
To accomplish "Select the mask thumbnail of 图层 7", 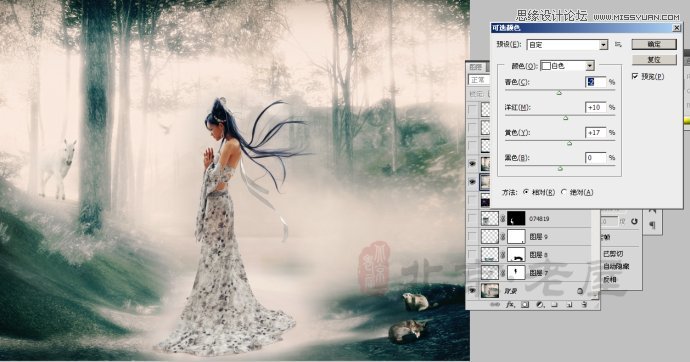I will [516, 273].
